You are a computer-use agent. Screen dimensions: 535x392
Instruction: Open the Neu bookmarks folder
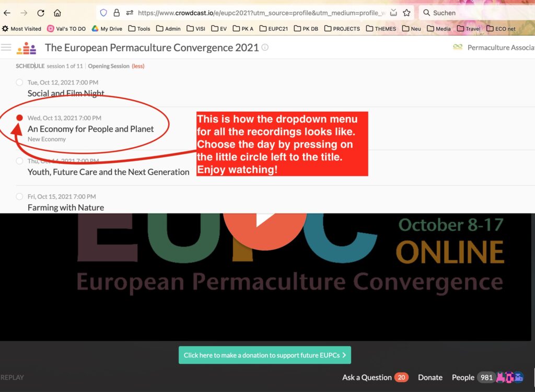412,29
